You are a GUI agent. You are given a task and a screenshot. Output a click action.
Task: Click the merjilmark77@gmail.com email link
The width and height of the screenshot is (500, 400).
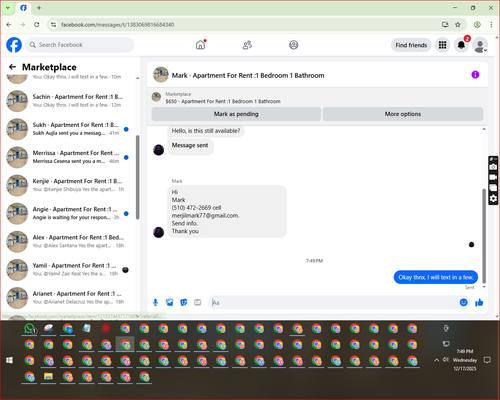click(x=205, y=216)
